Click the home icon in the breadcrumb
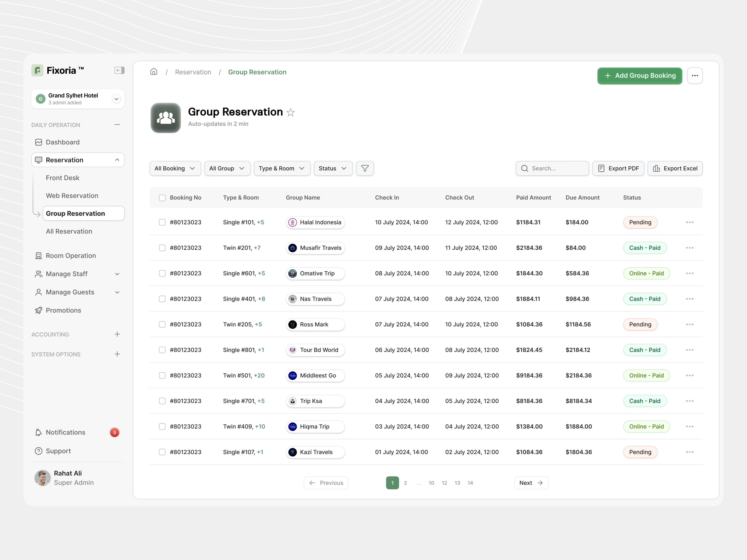747x560 pixels. [154, 72]
